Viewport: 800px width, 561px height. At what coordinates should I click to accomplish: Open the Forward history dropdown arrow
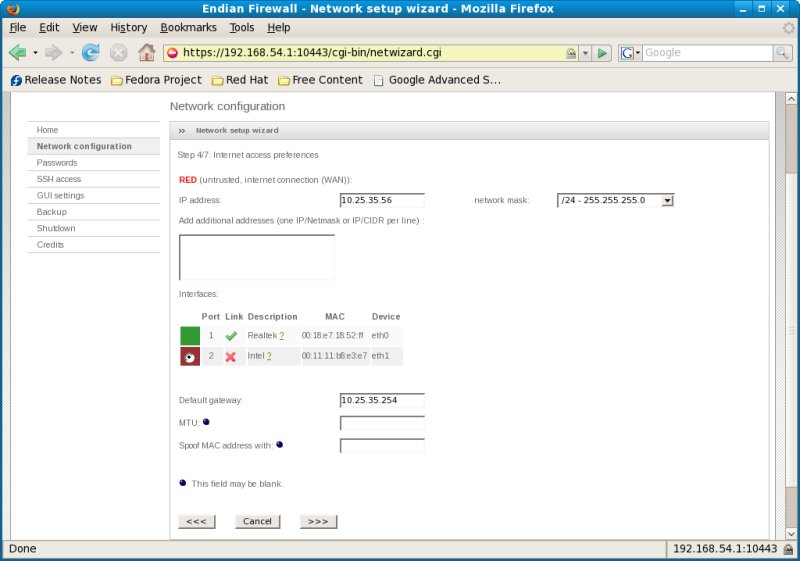click(x=71, y=53)
